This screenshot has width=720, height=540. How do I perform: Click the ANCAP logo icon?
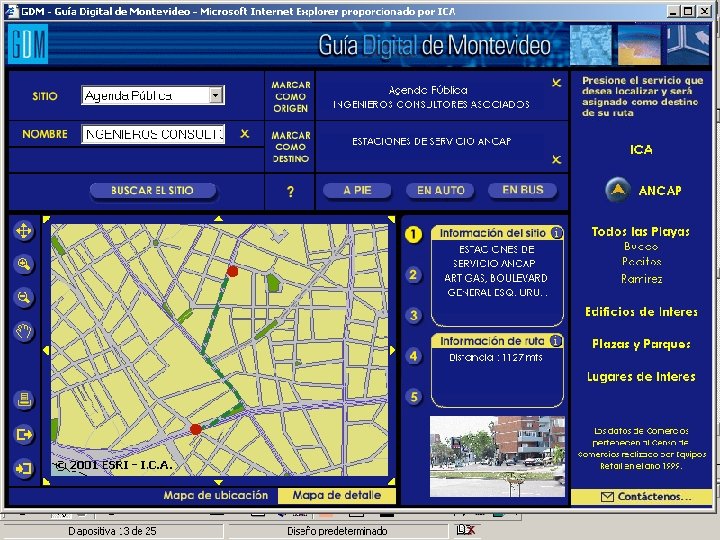coord(618,190)
